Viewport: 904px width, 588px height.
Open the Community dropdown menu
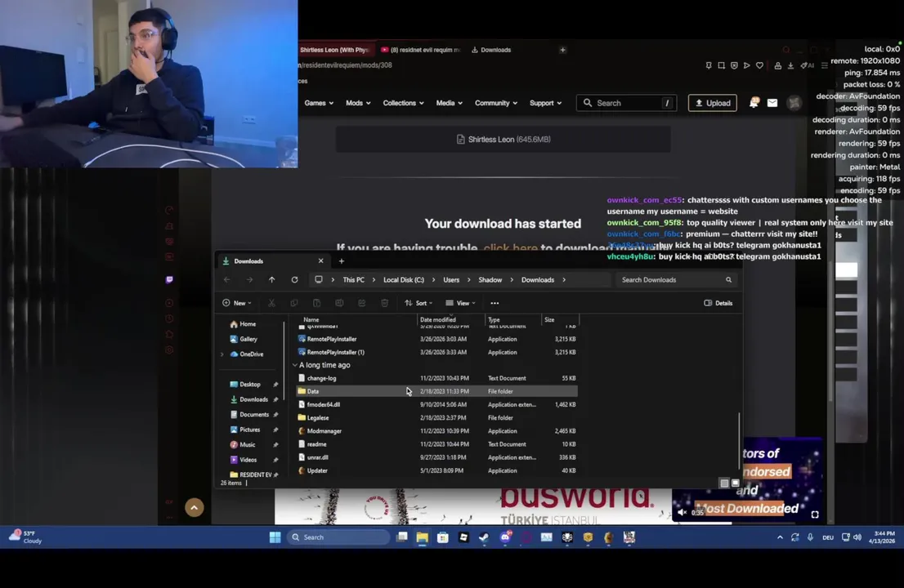tap(496, 103)
